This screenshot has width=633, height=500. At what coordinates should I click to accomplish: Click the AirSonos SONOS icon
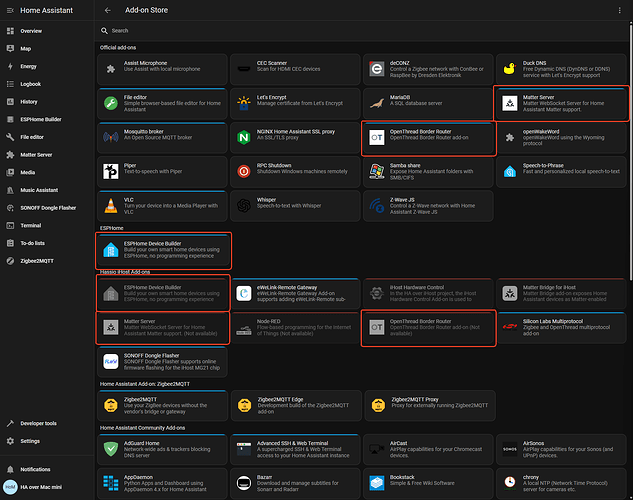click(x=510, y=449)
